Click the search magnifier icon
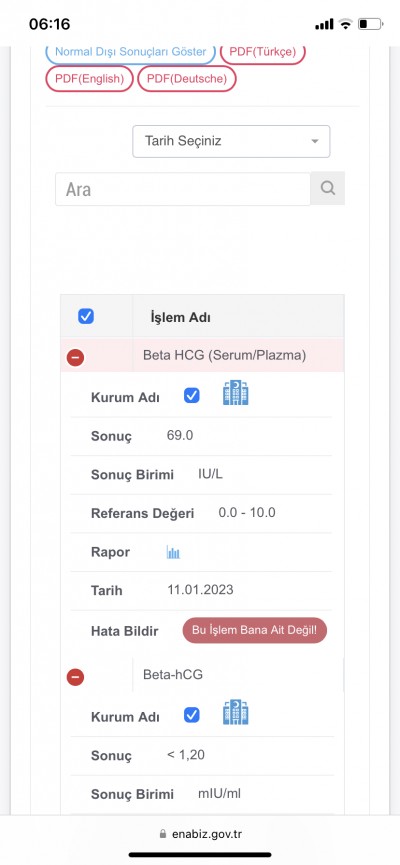The image size is (400, 865). [328, 189]
